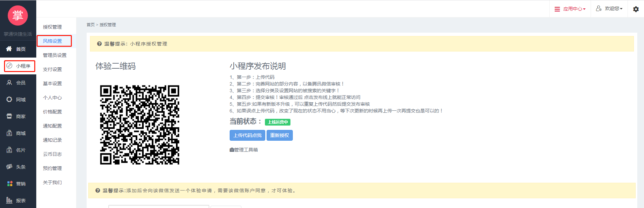The width and height of the screenshot is (644, 208).
Task: Open the 营销 marketing sidebar item
Action: click(x=18, y=184)
